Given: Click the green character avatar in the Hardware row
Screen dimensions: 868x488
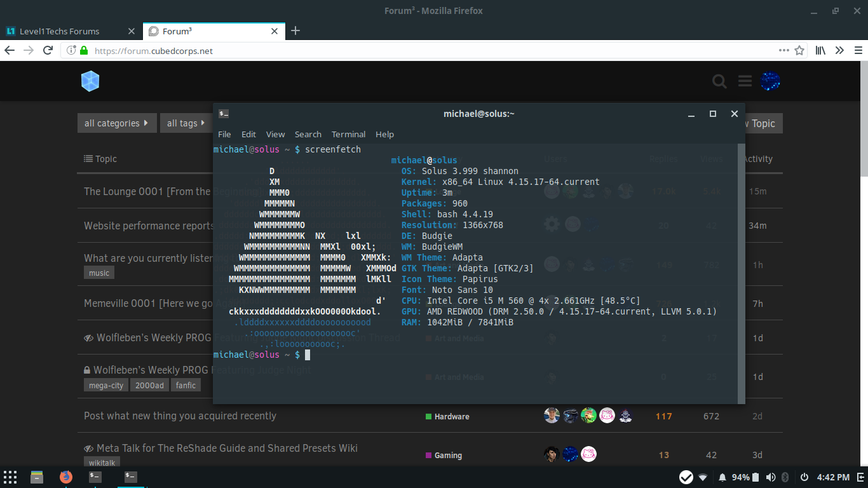Looking at the screenshot, I should pyautogui.click(x=588, y=416).
